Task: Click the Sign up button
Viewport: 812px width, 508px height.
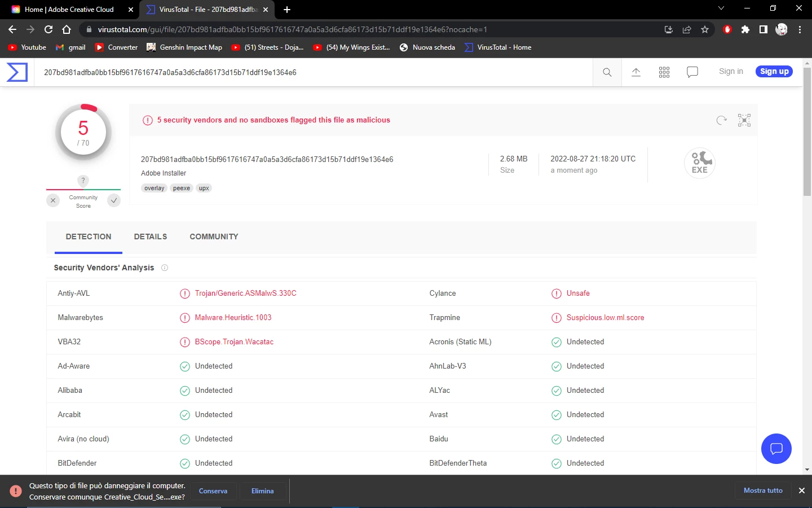Action: click(x=774, y=71)
